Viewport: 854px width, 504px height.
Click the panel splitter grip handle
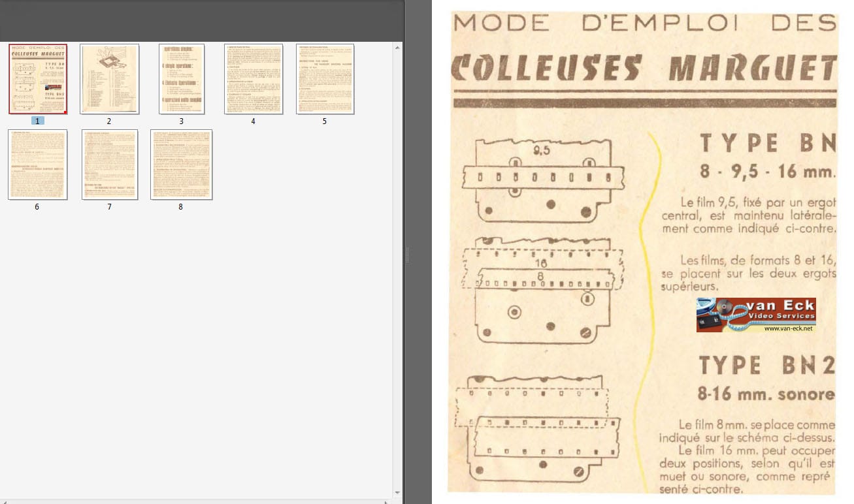[x=407, y=255]
